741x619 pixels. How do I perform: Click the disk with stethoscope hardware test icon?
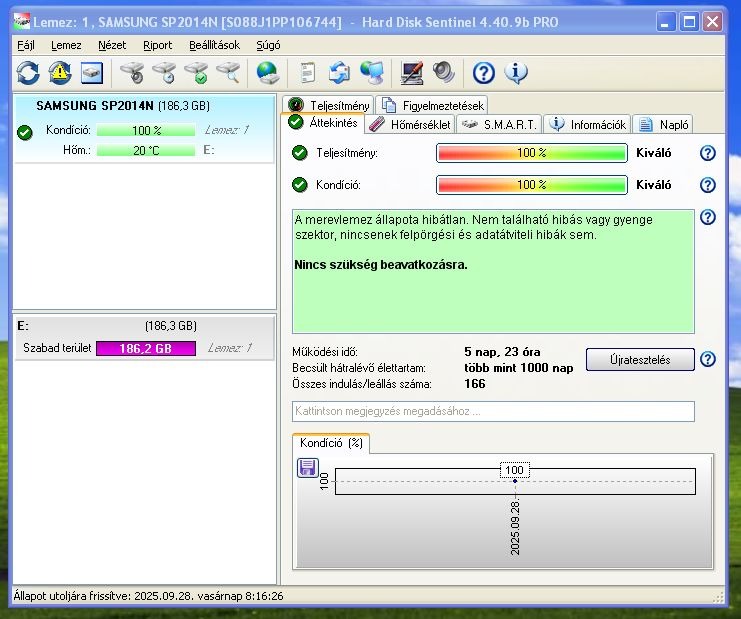tap(132, 73)
